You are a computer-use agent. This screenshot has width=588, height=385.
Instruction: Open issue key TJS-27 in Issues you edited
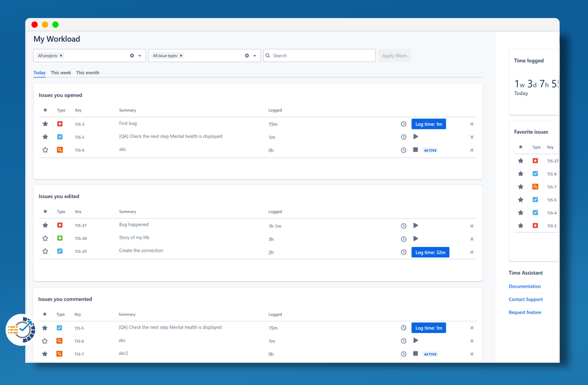pyautogui.click(x=81, y=226)
